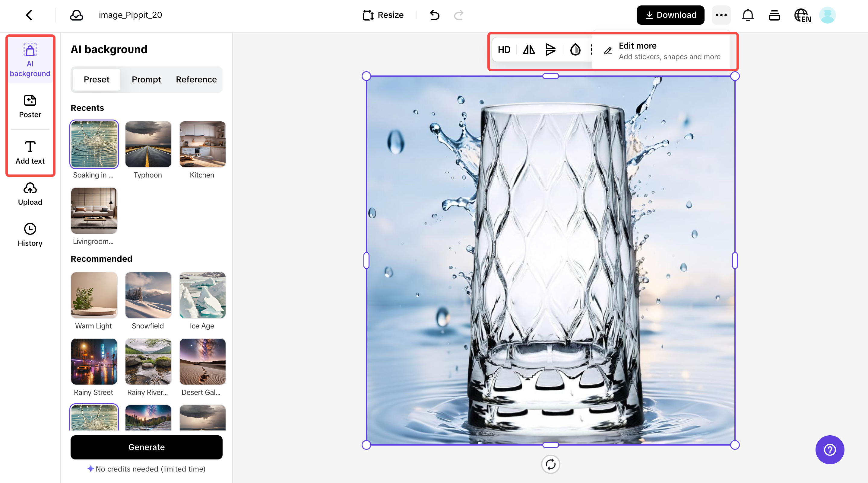Flip the glass image vertically
This screenshot has width=868, height=483.
551,50
